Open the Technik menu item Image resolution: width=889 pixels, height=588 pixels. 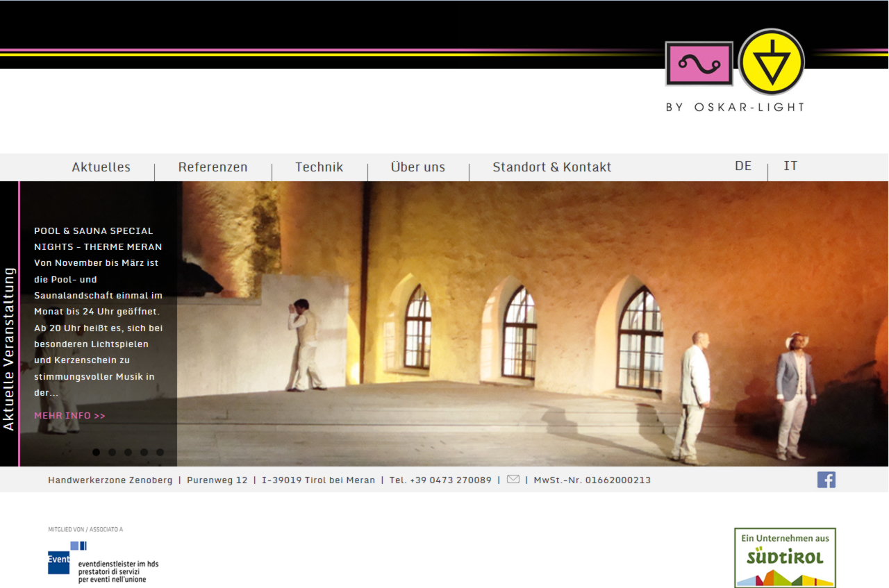pyautogui.click(x=319, y=167)
